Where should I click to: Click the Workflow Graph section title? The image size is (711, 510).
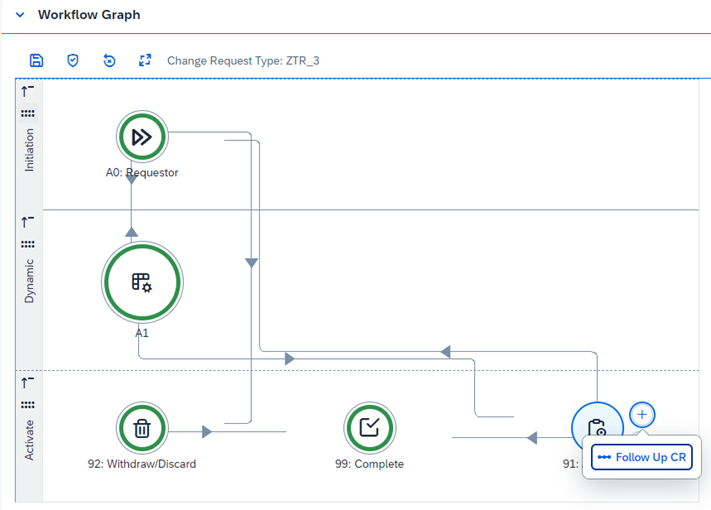click(x=89, y=15)
